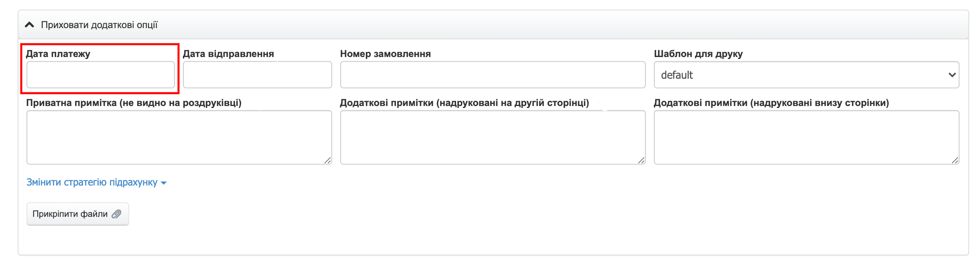980x259 pixels.
Task: Click the Змінити стратегію підрахунку link
Action: pyautogui.click(x=92, y=182)
